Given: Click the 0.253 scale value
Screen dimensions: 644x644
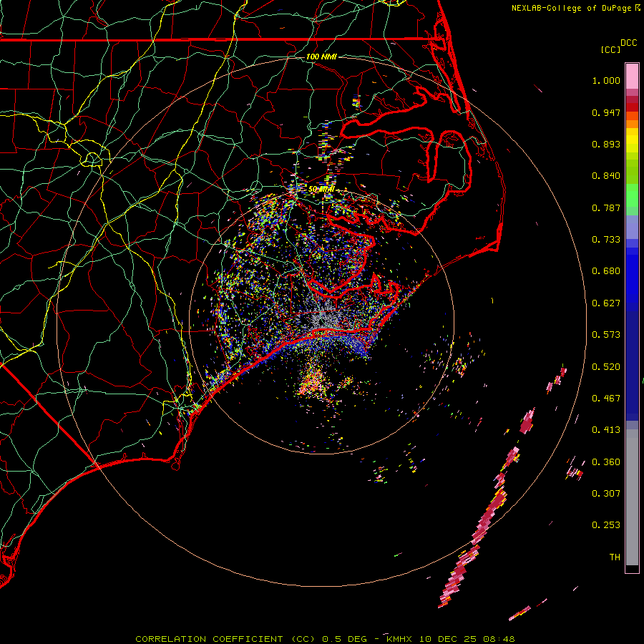Looking at the screenshot, I should click(606, 525).
